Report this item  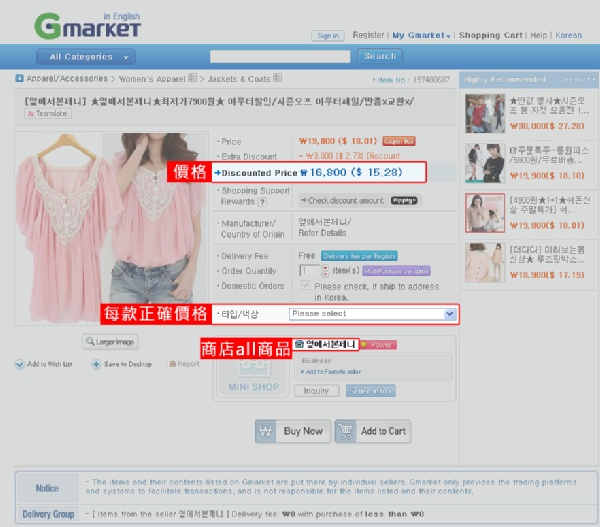pos(184,364)
